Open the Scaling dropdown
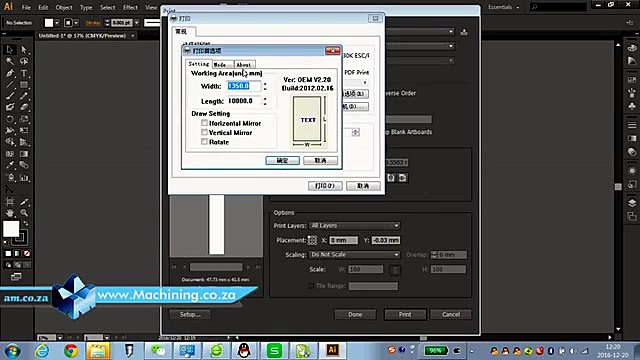Screen dimensions: 640x360 [354, 255]
